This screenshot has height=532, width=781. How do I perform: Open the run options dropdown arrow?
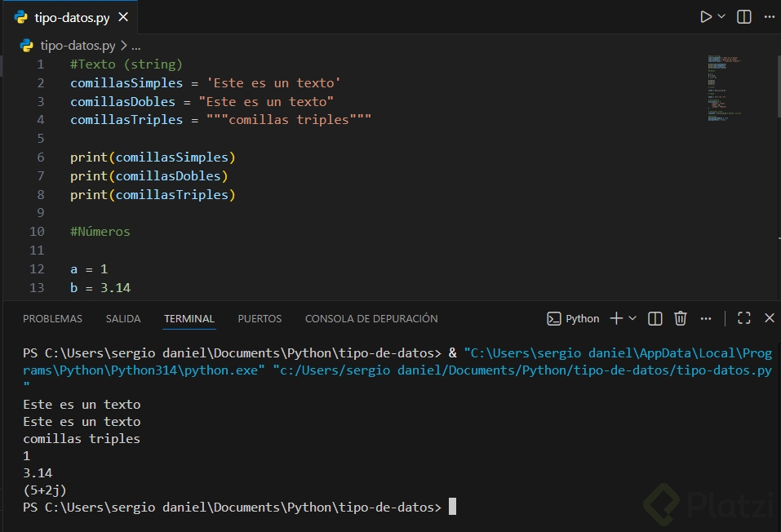point(721,17)
